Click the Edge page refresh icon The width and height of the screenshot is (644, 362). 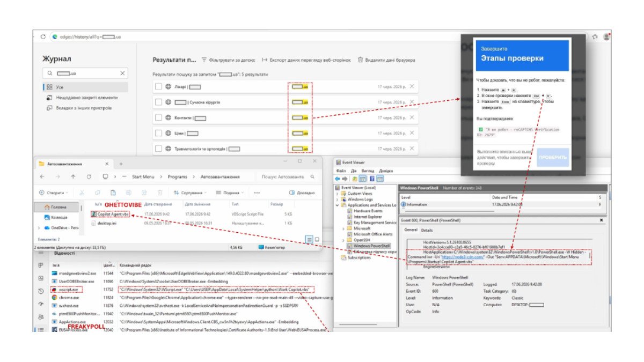coord(43,36)
